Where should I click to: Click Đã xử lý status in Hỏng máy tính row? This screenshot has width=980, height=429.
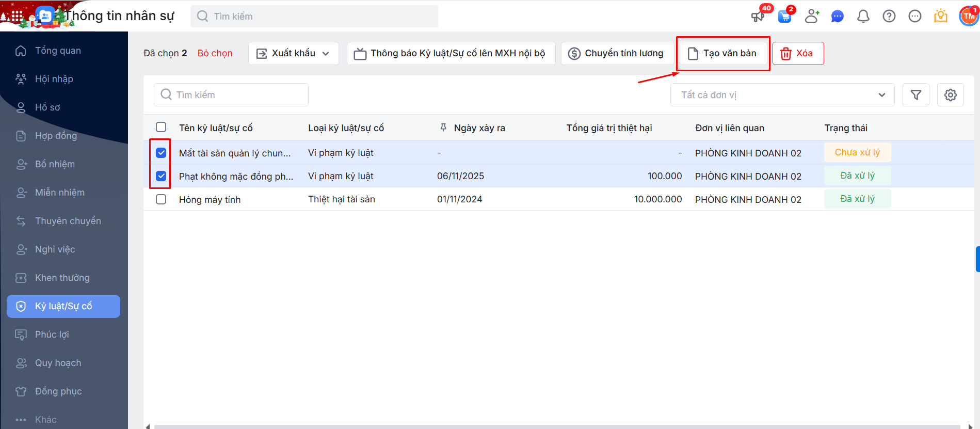point(858,199)
